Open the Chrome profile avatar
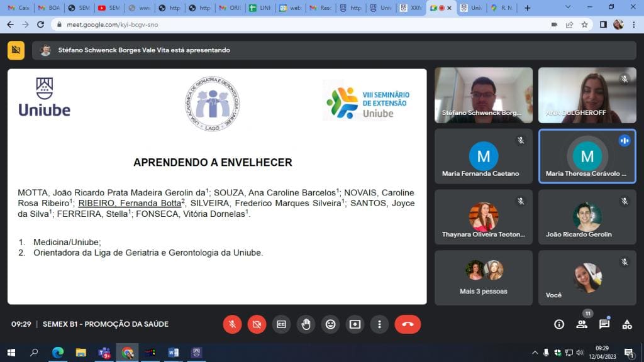644x362 pixels. (x=619, y=25)
